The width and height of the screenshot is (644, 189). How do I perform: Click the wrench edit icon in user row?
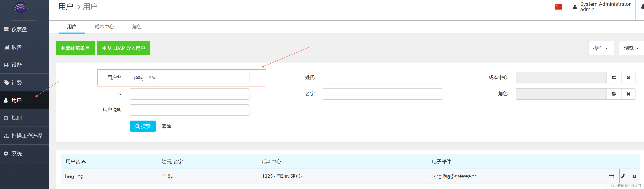(624, 176)
